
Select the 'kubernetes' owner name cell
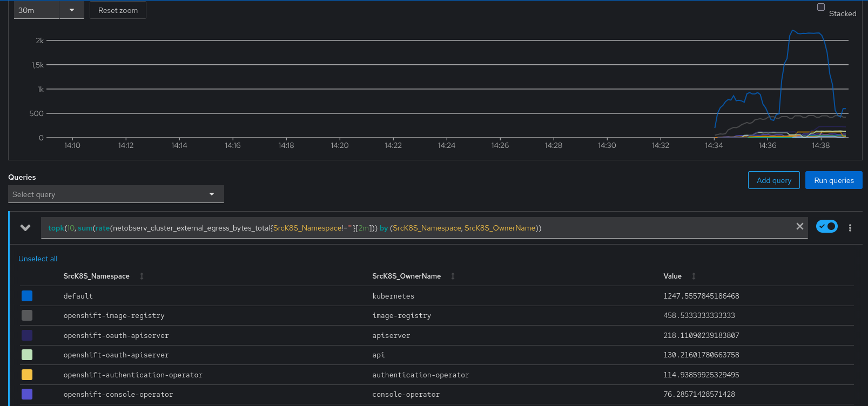point(393,296)
